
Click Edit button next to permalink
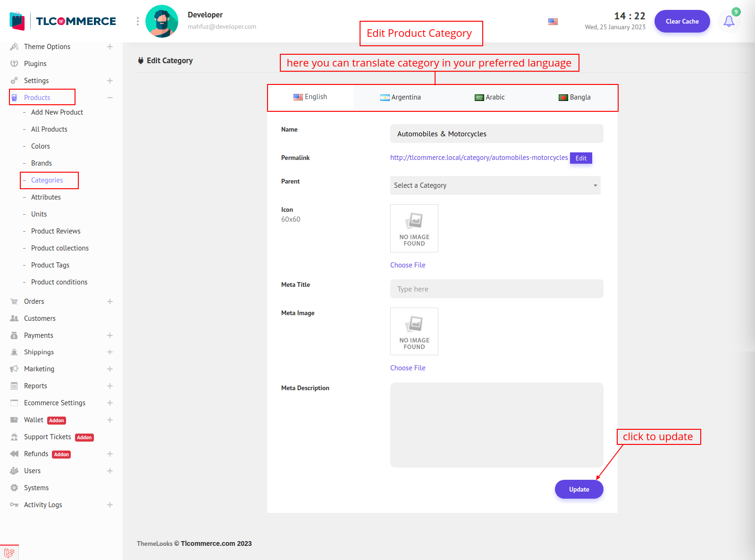(581, 158)
